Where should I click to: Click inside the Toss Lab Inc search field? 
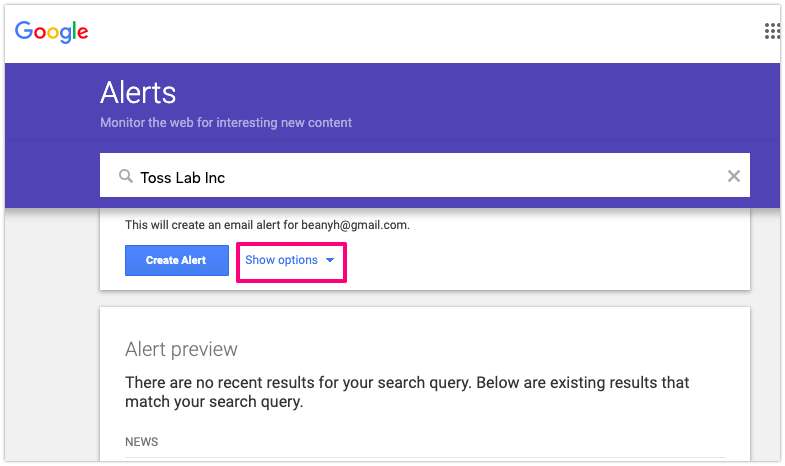click(x=425, y=175)
